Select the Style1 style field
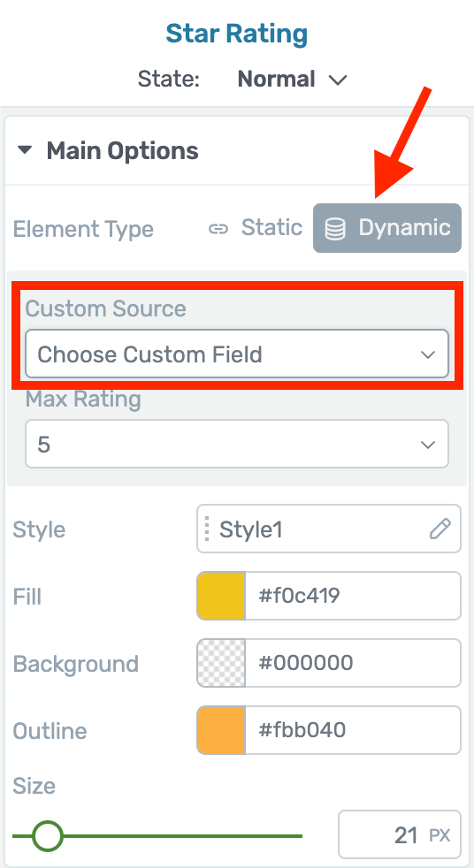474x868 pixels. tap(329, 529)
